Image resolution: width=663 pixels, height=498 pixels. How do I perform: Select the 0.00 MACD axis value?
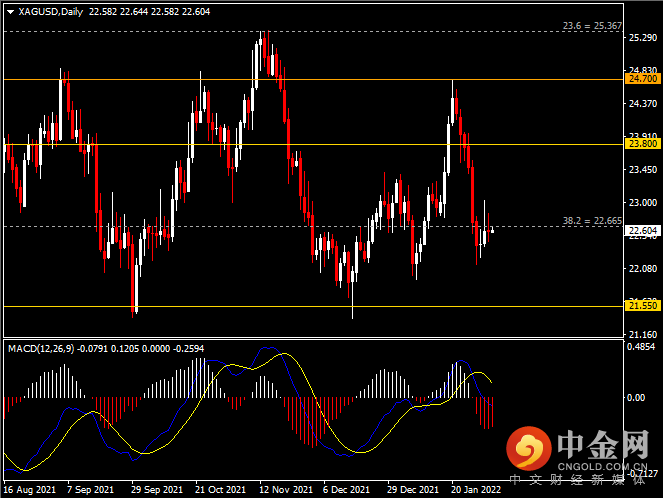636,398
